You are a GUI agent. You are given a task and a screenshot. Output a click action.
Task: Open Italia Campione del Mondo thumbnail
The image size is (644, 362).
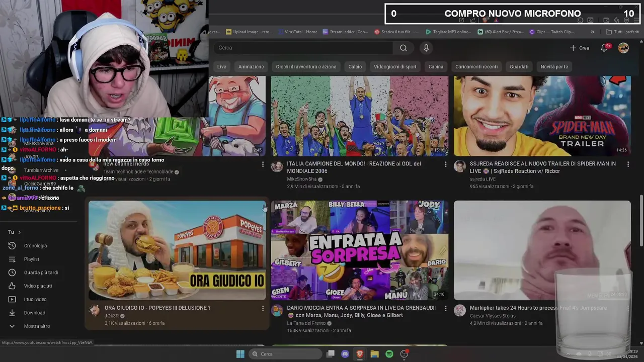(x=359, y=116)
